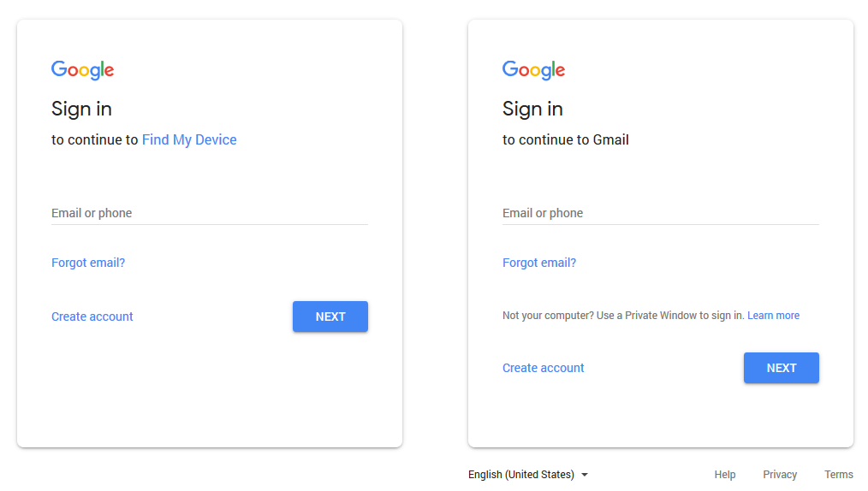This screenshot has height=491, width=868.
Task: Focus the Email or phone field for Find My Device
Action: click(x=209, y=213)
